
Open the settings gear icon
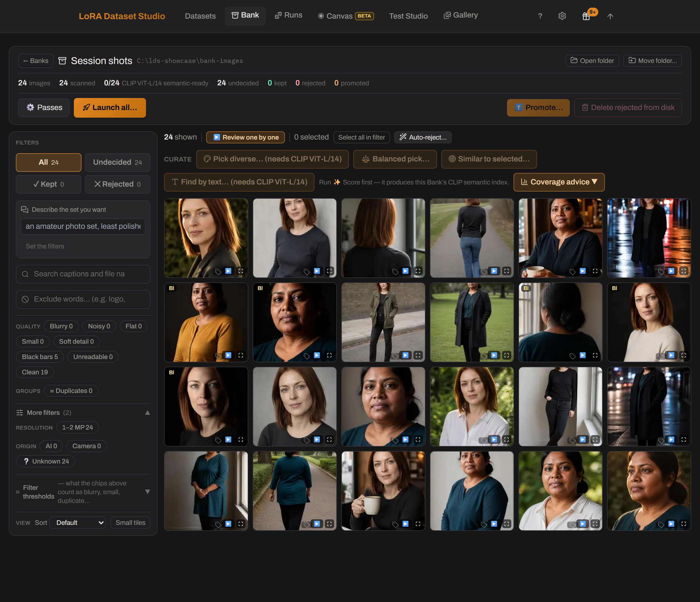(562, 16)
